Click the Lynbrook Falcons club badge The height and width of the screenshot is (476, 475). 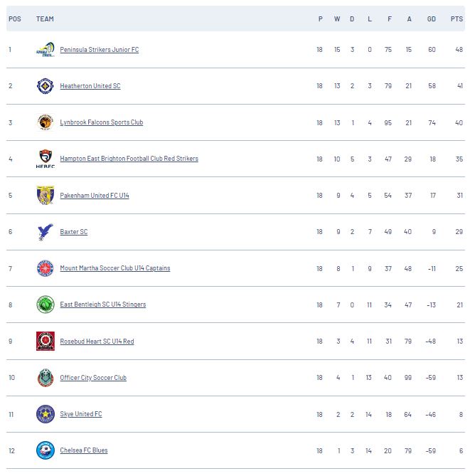pyautogui.click(x=46, y=122)
